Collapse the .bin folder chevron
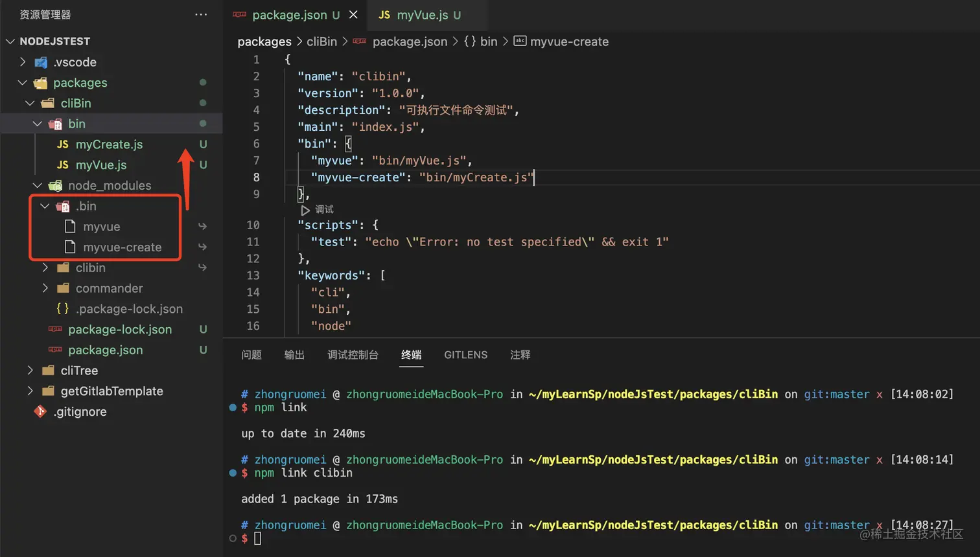980x557 pixels. 45,206
